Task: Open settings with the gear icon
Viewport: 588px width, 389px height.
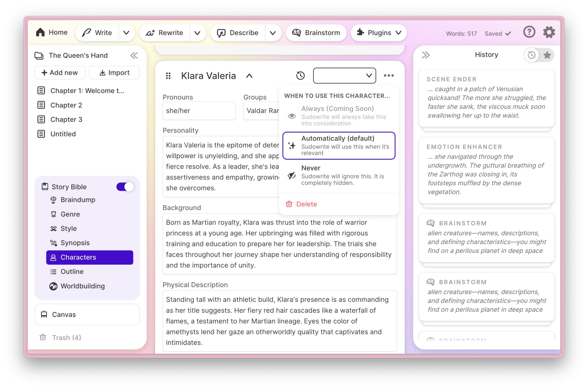Action: (549, 32)
